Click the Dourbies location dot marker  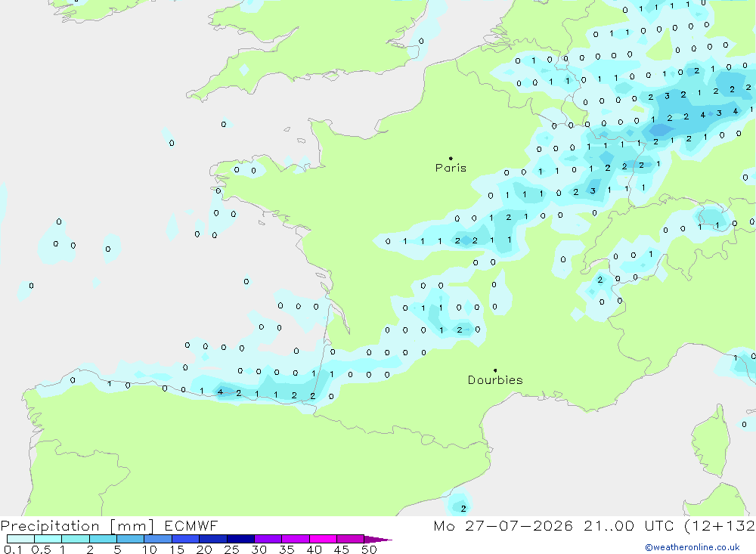tap(495, 370)
